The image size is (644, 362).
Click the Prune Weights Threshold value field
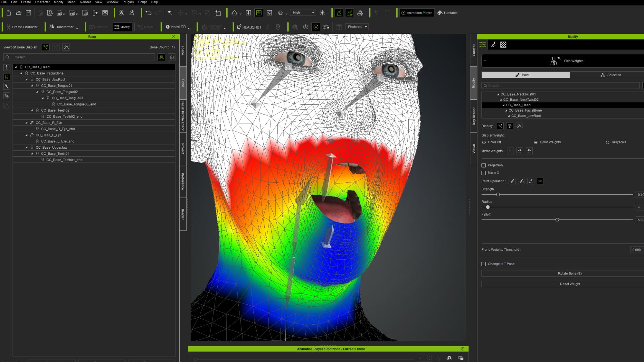[x=637, y=250]
